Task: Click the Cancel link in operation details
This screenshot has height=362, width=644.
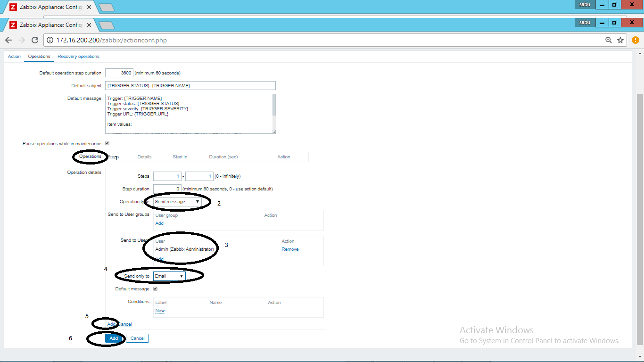Action: coord(125,324)
